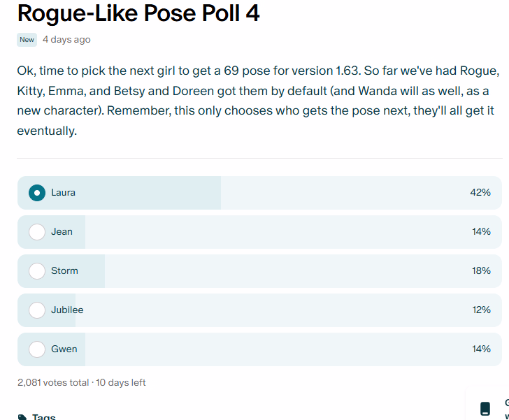Click the 14% value on Gwen's row
This screenshot has width=509, height=420.
481,349
